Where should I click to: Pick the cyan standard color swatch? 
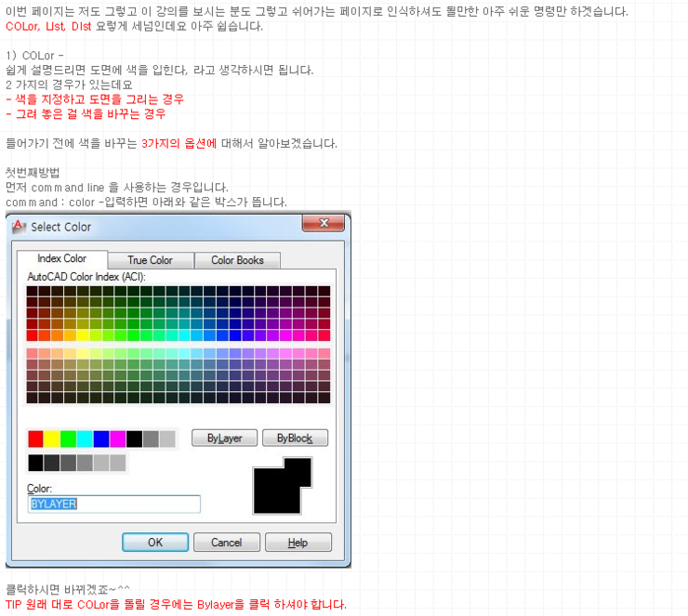85,439
